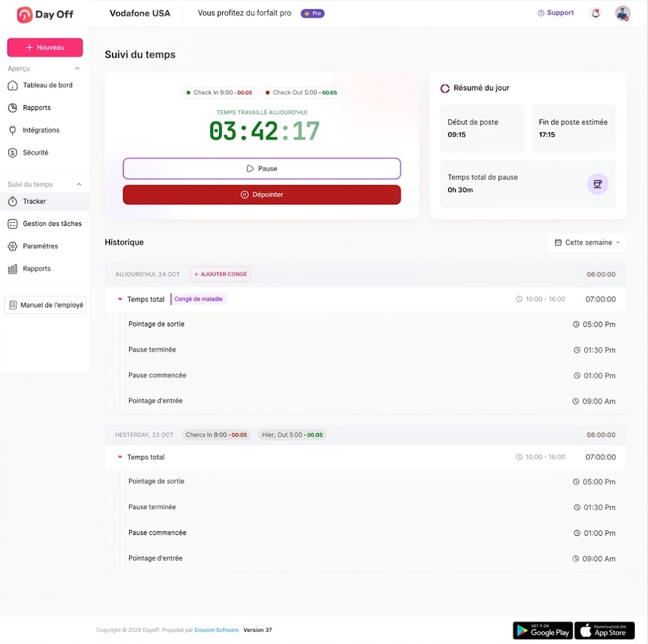648x644 pixels.
Task: Select today's Pointage d'entrée entry
Action: click(x=365, y=402)
